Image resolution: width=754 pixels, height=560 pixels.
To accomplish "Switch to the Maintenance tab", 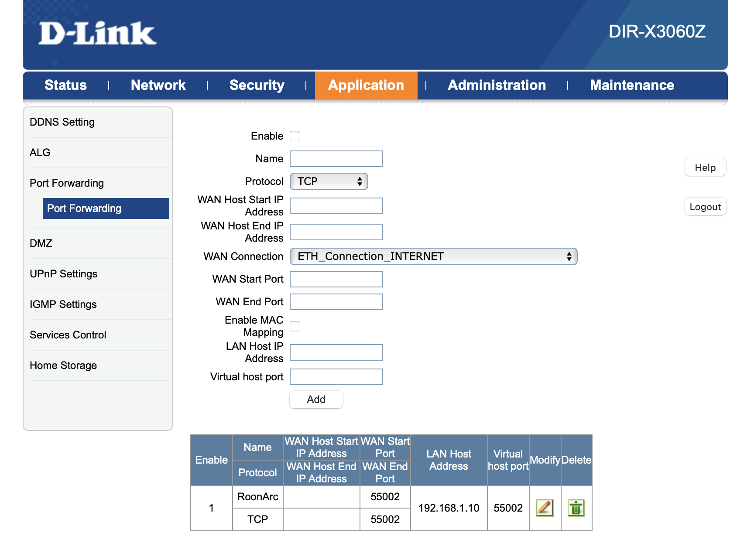I will [x=632, y=85].
